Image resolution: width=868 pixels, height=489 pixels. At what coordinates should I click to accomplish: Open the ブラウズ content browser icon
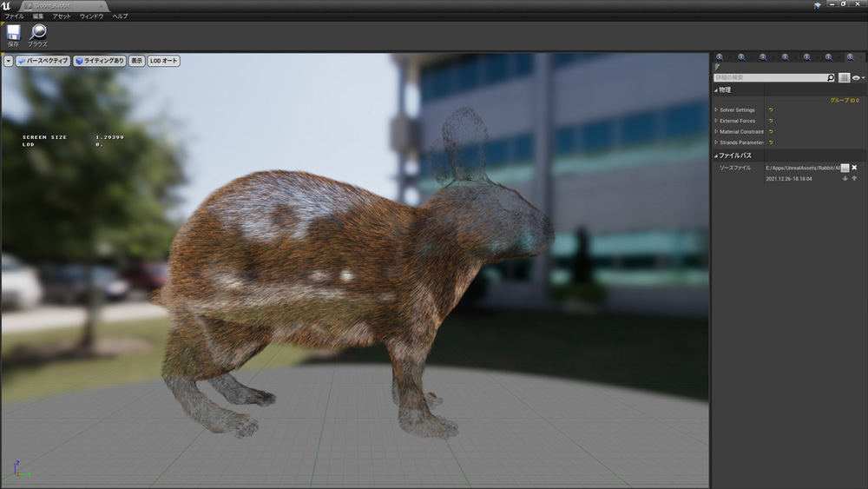(x=37, y=36)
